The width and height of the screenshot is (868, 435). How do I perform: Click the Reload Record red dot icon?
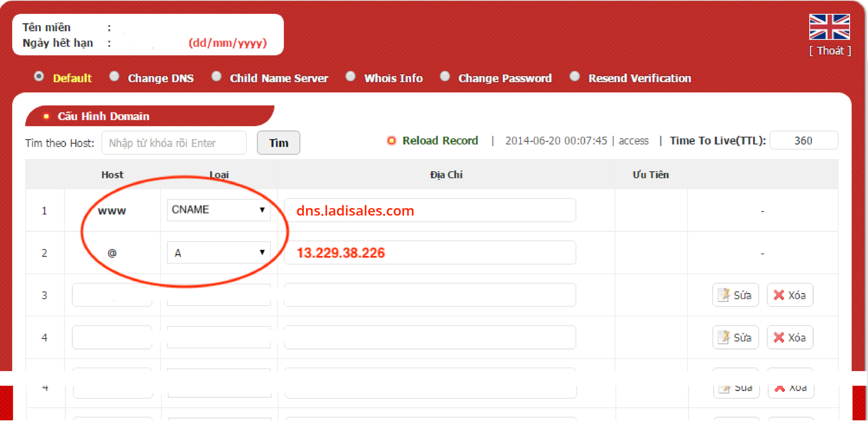pos(391,140)
